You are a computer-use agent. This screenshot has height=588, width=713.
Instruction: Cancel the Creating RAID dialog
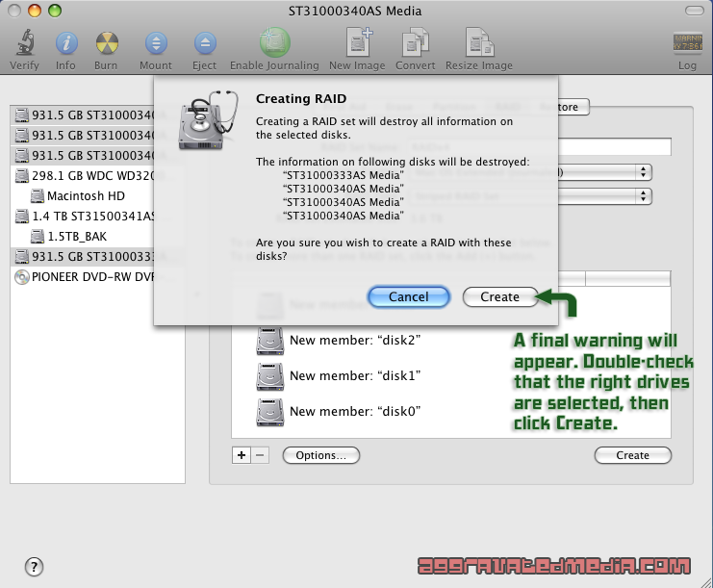coord(409,297)
